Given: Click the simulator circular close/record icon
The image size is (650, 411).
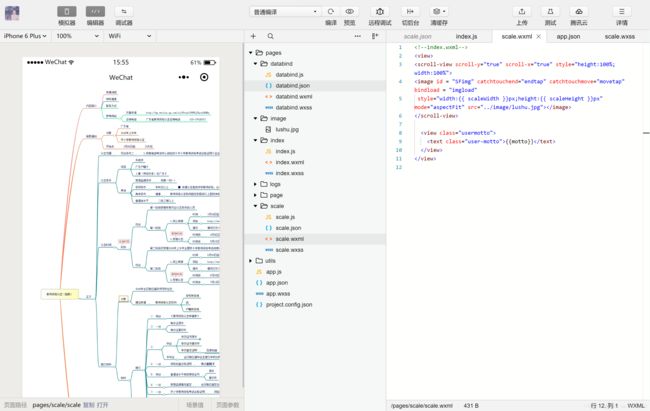Looking at the screenshot, I should (204, 77).
